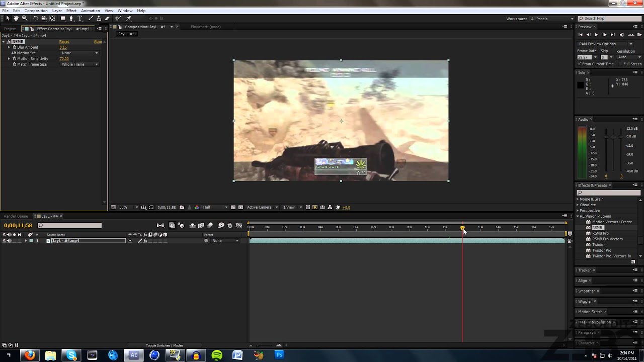644x362 pixels.
Task: Enable Motion Blur for the composition
Action: (x=210, y=226)
